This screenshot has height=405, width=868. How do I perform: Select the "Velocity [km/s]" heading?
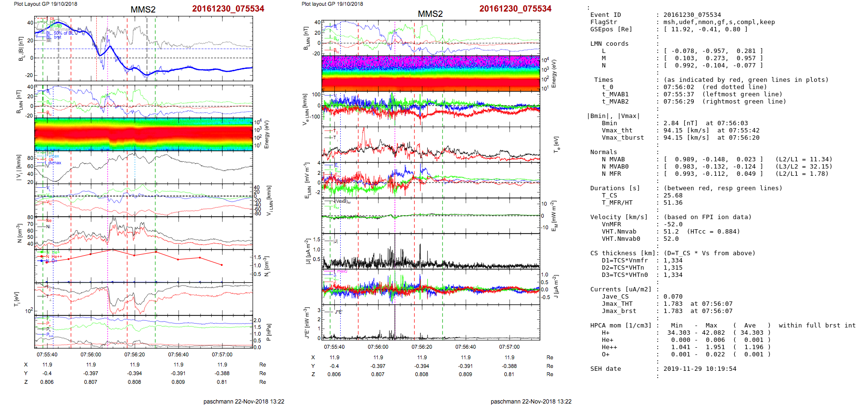(x=619, y=217)
